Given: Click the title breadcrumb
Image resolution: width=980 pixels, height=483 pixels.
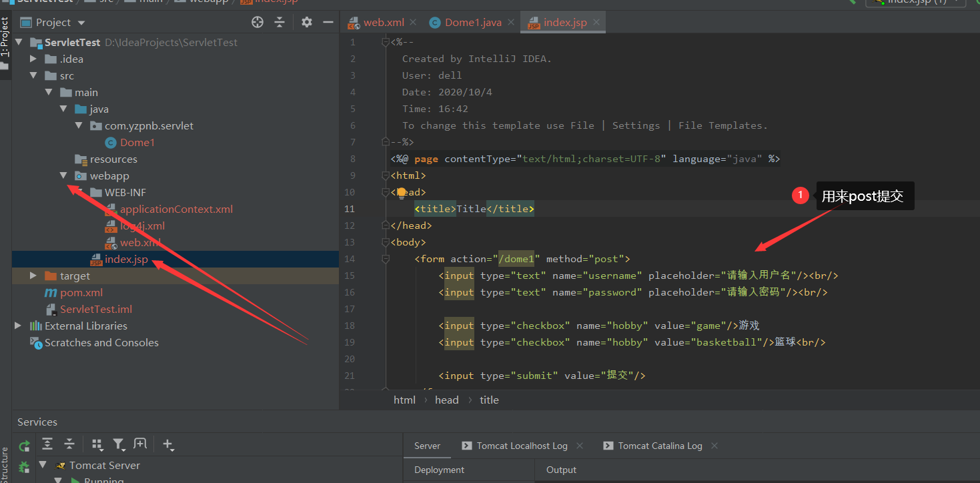Looking at the screenshot, I should (x=489, y=400).
